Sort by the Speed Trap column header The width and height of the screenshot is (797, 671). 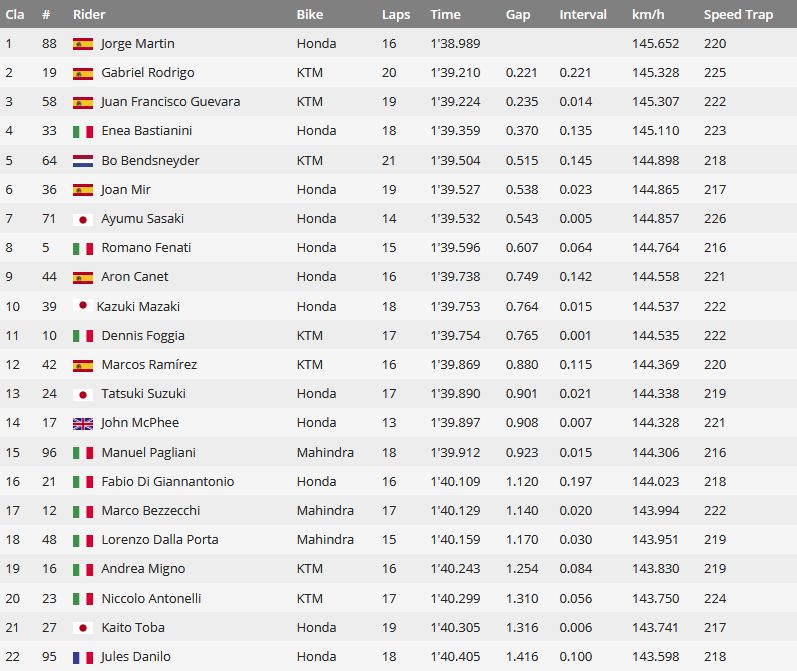click(738, 15)
